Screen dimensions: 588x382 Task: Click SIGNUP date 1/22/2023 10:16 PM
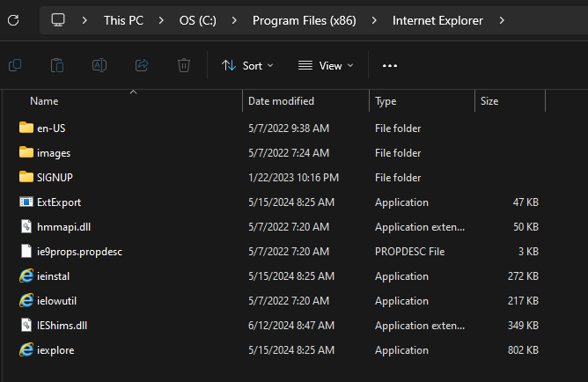pyautogui.click(x=293, y=177)
